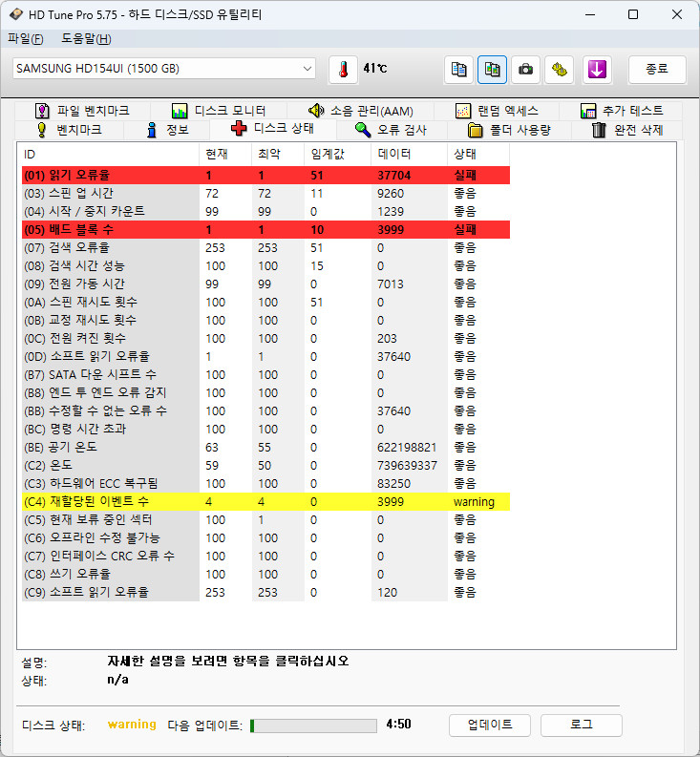Open the 파일(F) menu
700x757 pixels.
pyautogui.click(x=26, y=38)
